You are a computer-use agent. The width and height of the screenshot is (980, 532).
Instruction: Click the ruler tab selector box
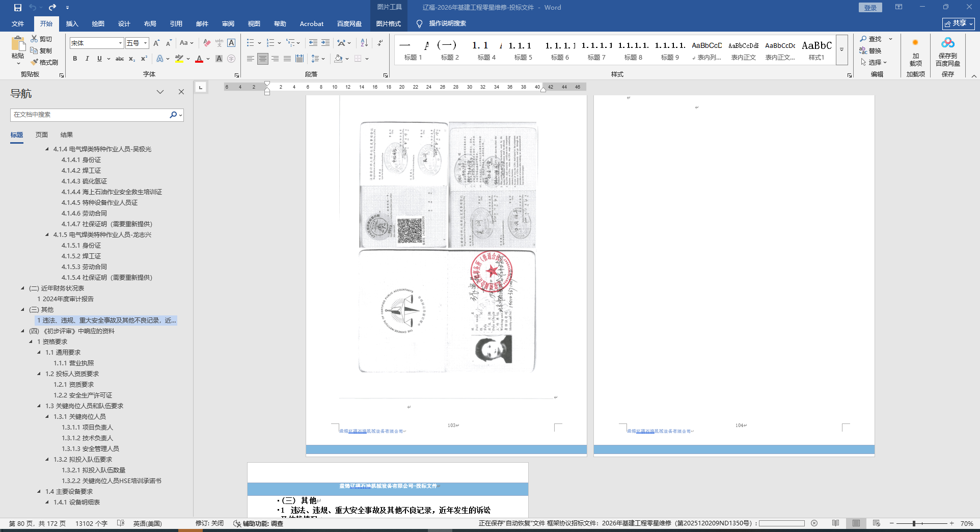pos(201,87)
